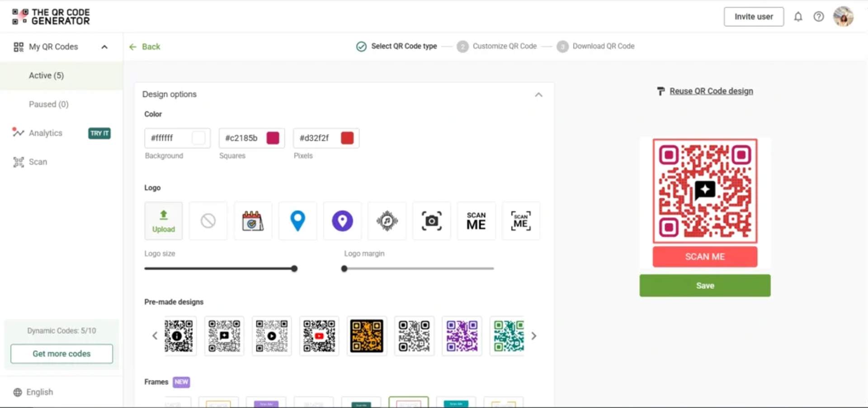Click the My QR Codes grid icon

(19, 47)
